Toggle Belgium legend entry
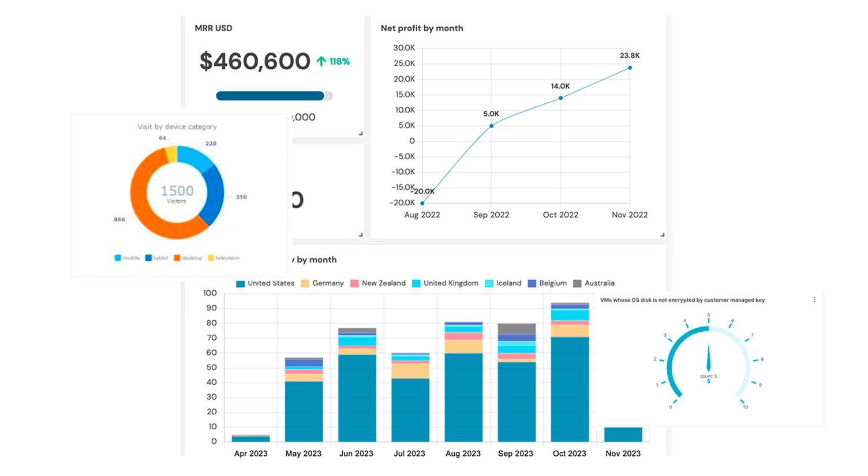Image resolution: width=868 pixels, height=476 pixels. click(x=547, y=283)
